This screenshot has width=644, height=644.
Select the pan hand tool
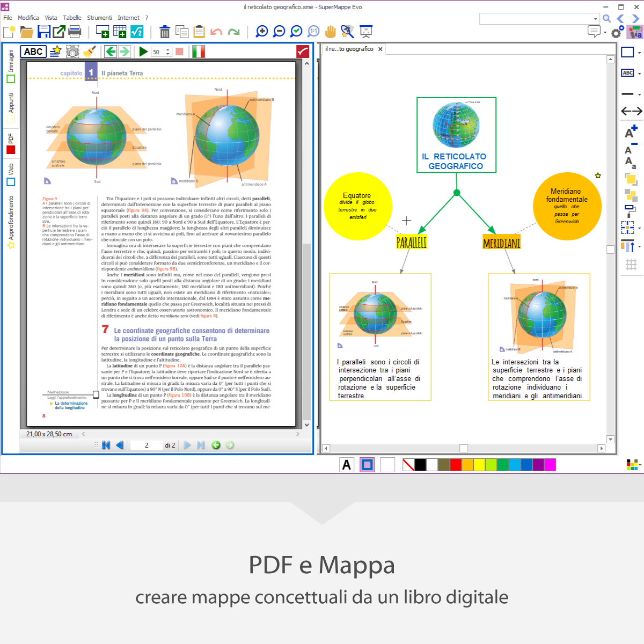click(330, 32)
